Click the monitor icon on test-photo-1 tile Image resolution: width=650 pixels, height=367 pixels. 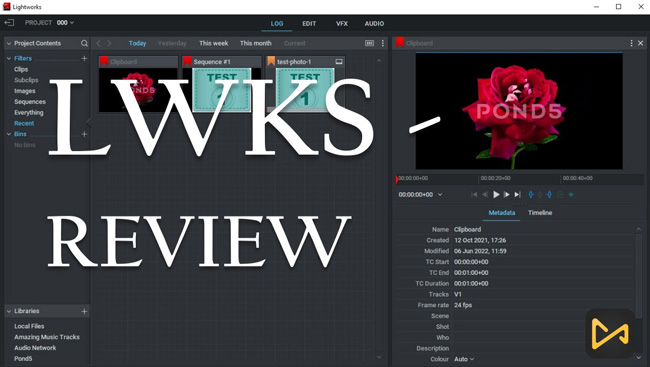[x=339, y=62]
